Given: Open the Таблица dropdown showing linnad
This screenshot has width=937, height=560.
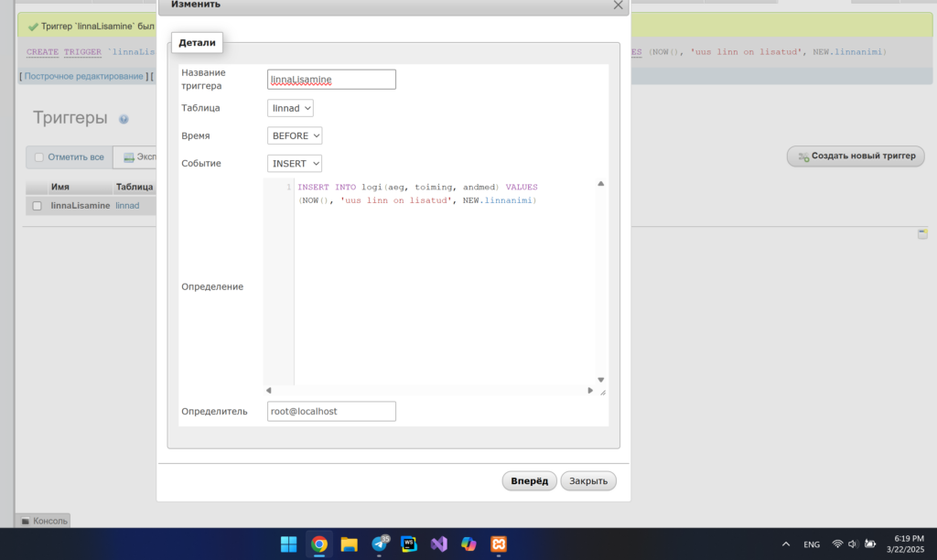Looking at the screenshot, I should click(290, 108).
